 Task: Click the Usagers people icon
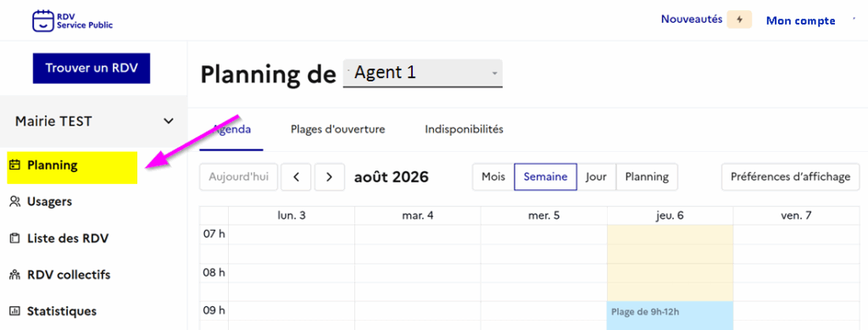tap(15, 202)
